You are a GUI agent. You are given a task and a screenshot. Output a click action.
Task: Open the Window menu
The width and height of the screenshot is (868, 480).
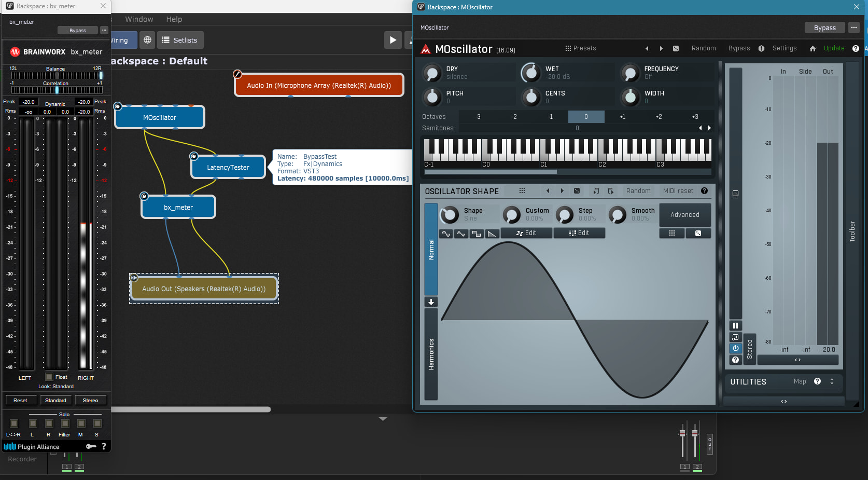(139, 19)
